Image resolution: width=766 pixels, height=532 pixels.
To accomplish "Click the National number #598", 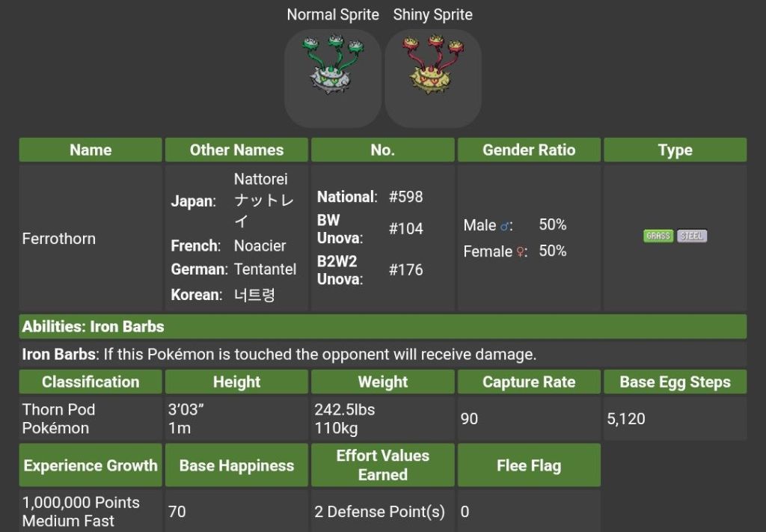I will (405, 197).
